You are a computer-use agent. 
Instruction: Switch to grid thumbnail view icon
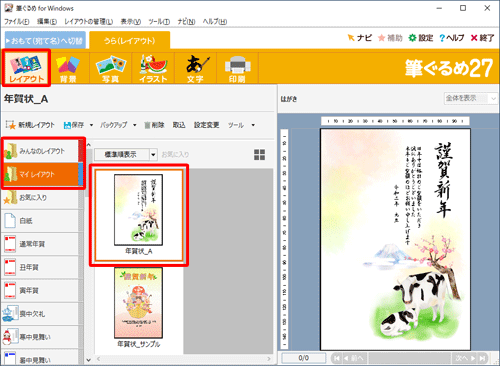click(x=260, y=155)
